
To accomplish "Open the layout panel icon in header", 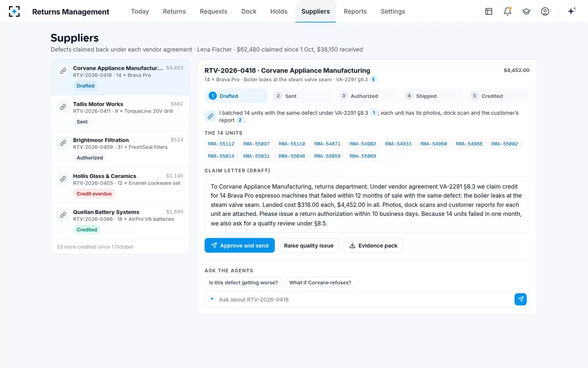I will pos(489,11).
